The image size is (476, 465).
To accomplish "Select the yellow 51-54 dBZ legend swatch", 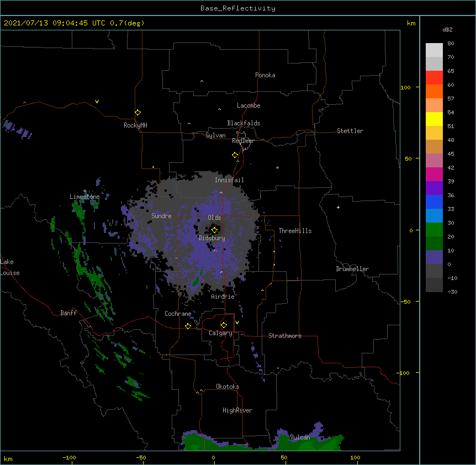I will point(434,119).
